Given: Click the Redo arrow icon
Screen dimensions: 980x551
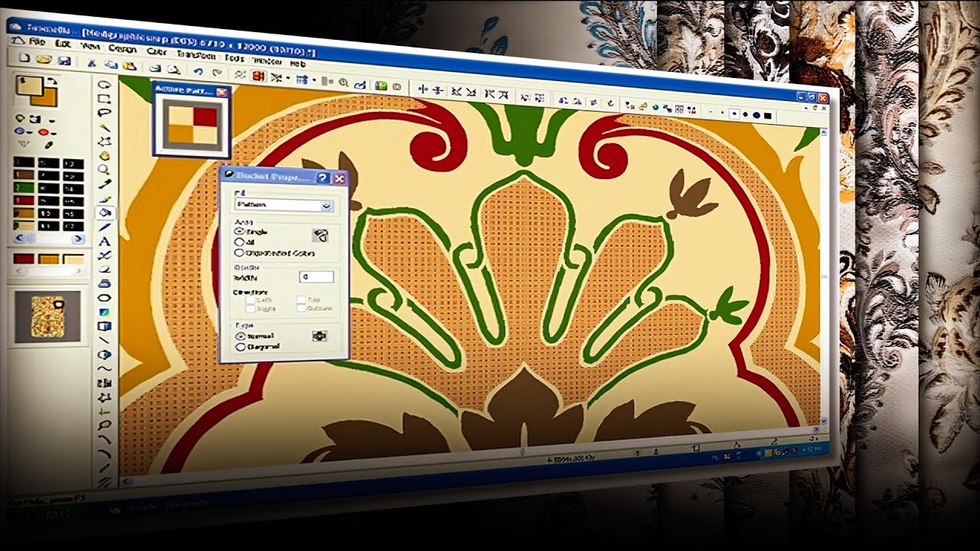Looking at the screenshot, I should [x=217, y=73].
